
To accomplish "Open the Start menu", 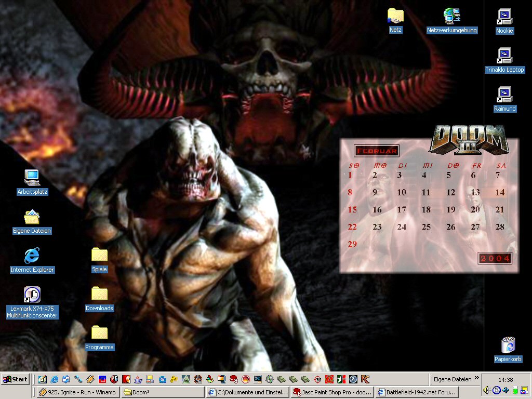I will (15, 379).
